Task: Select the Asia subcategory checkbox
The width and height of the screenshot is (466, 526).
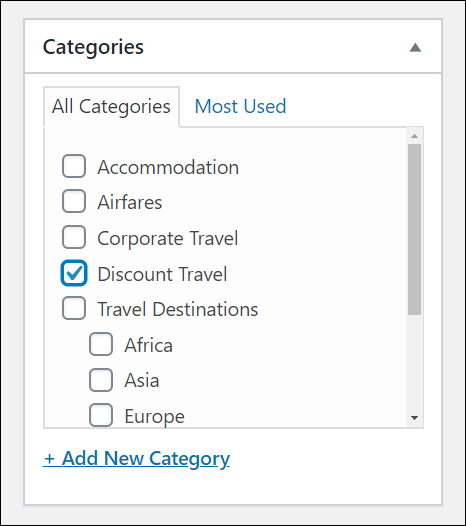Action: [x=101, y=380]
